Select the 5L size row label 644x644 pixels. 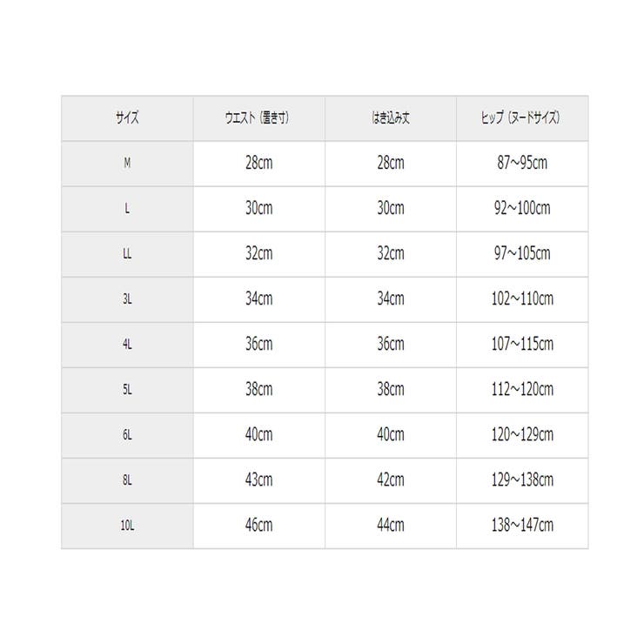[127, 390]
